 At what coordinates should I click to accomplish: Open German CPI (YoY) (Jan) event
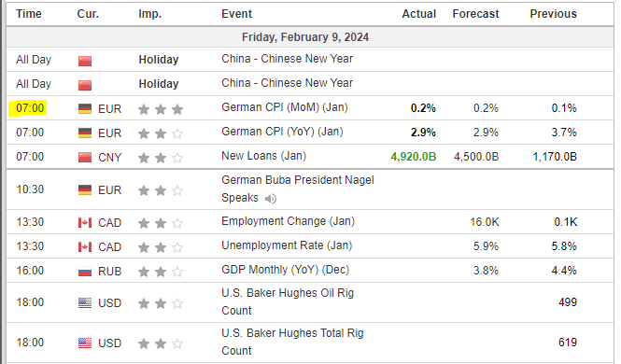click(x=282, y=132)
